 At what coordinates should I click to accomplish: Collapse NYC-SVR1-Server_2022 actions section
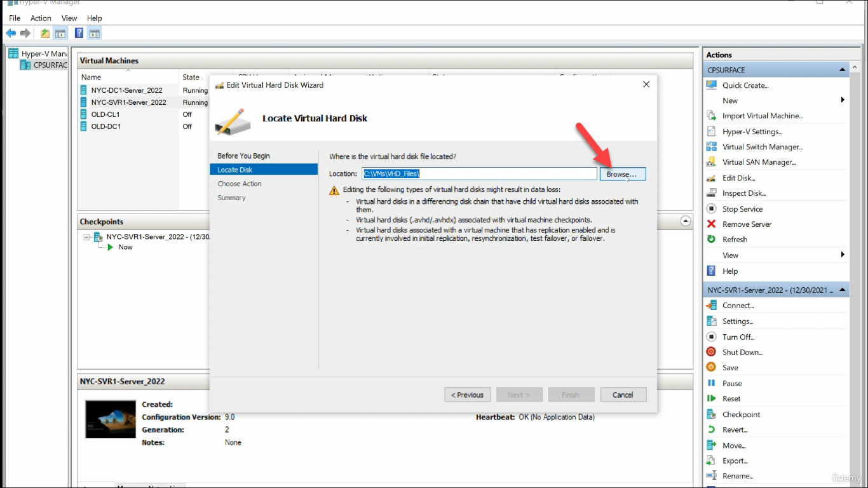point(843,290)
